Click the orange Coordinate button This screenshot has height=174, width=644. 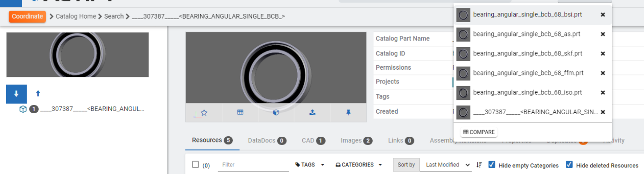coord(27,16)
